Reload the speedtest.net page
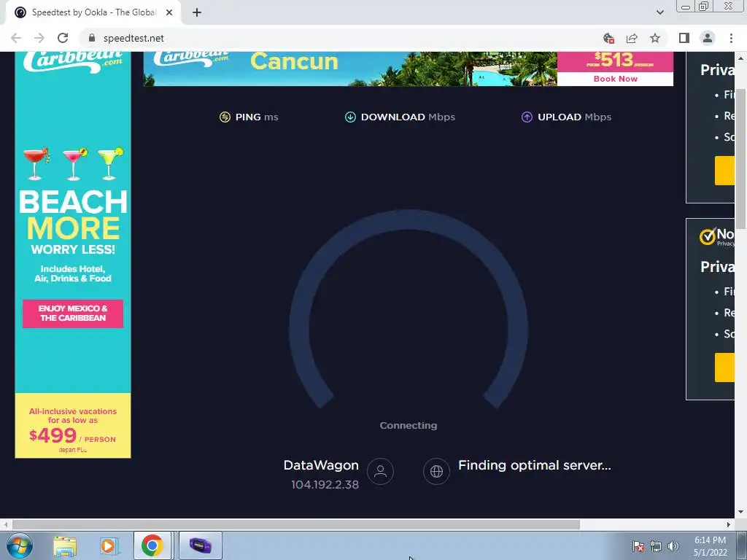747x560 pixels. (x=63, y=38)
